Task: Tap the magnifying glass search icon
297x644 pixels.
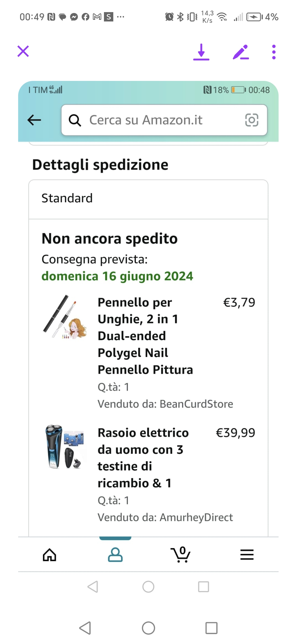Action: (75, 120)
